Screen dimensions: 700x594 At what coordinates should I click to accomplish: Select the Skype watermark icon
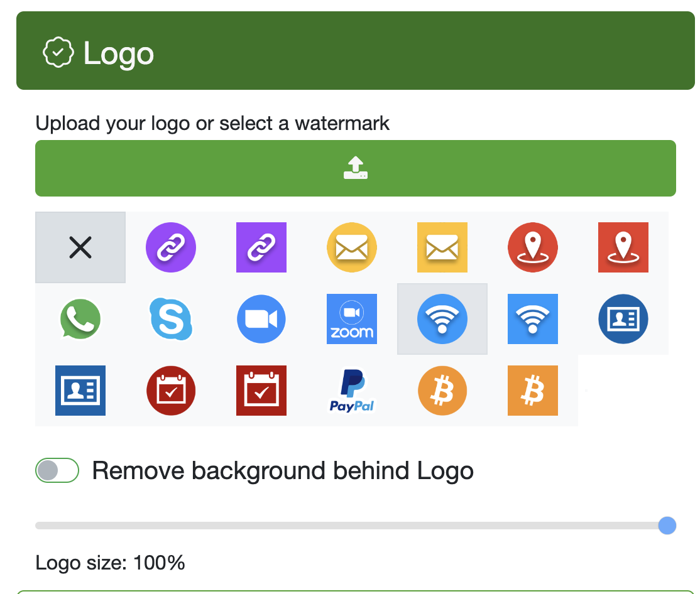(170, 319)
